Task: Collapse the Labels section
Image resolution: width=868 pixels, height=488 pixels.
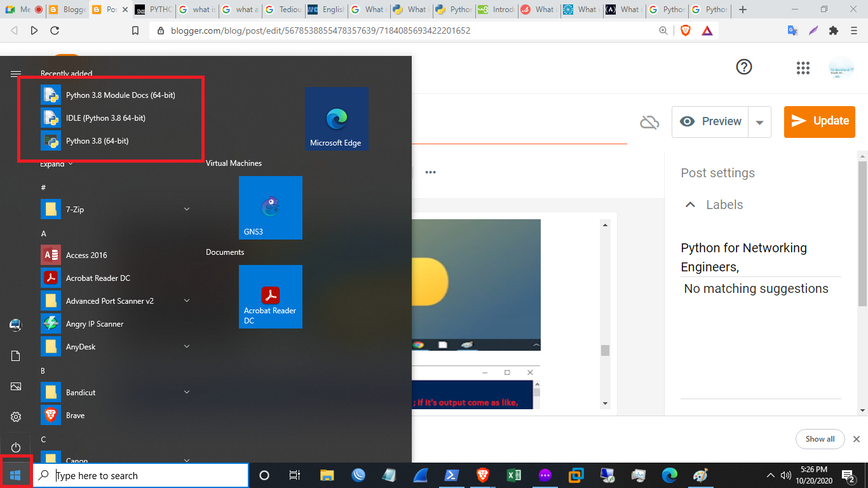Action: point(689,205)
